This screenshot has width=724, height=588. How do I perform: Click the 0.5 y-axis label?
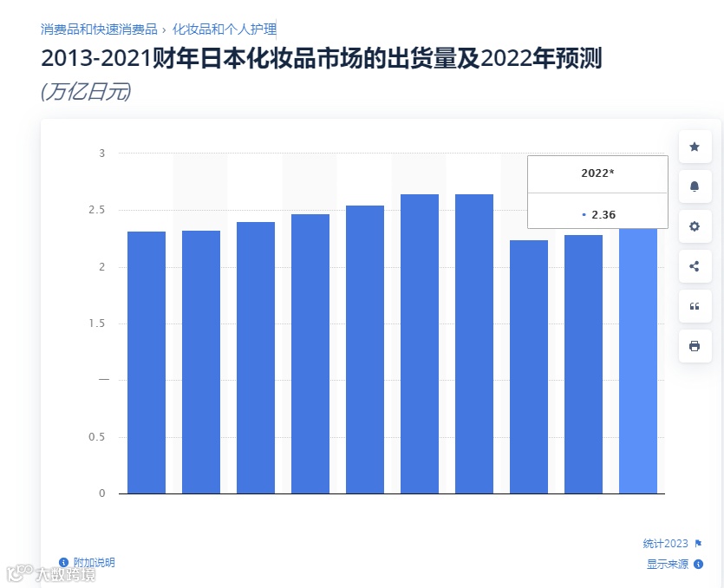click(97, 437)
